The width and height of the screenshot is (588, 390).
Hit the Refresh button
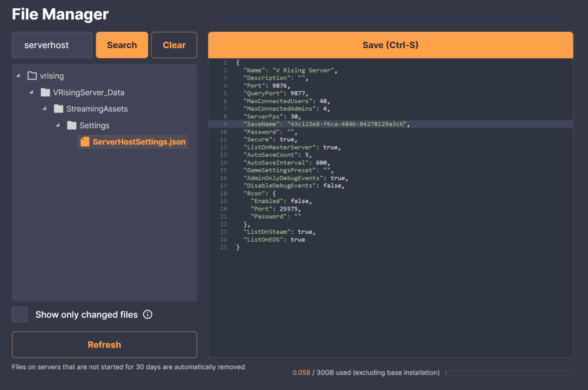coord(104,344)
